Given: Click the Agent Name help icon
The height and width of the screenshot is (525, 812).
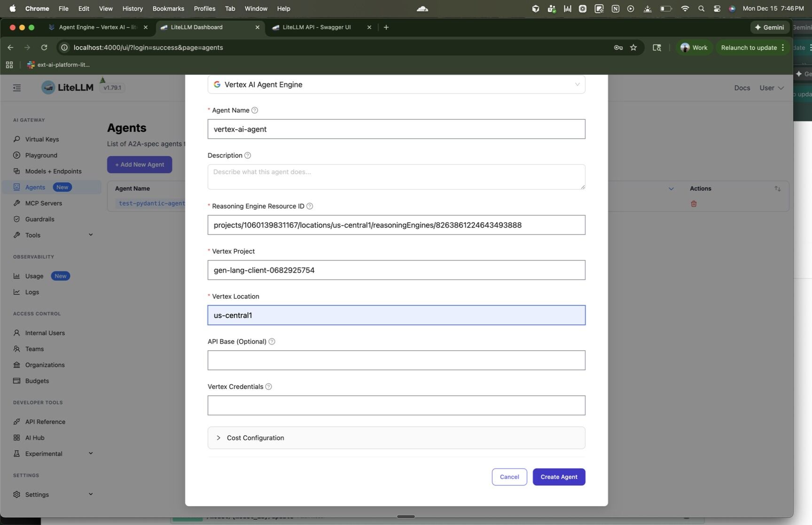Looking at the screenshot, I should (255, 110).
